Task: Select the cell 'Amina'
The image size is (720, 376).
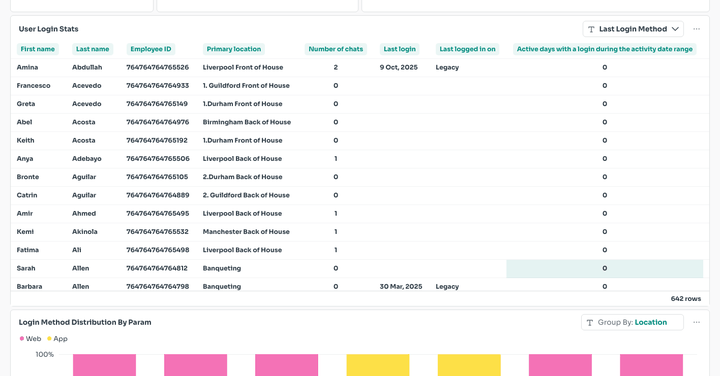Action: tap(28, 67)
